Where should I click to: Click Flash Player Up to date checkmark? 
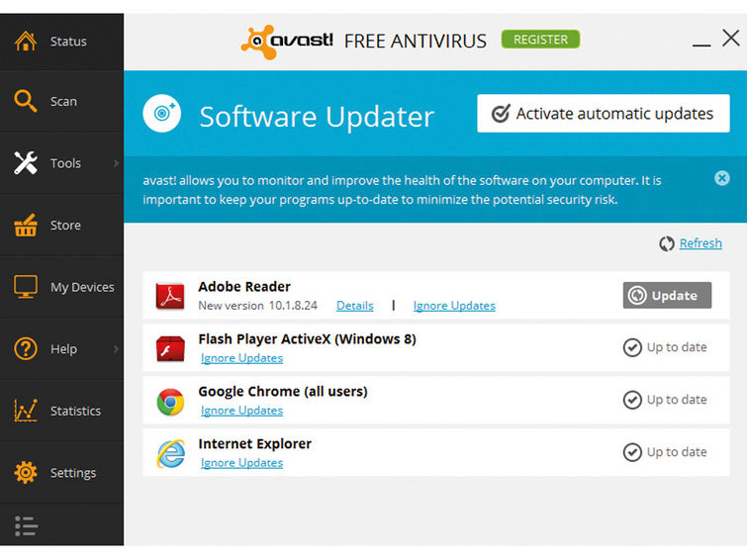point(632,347)
